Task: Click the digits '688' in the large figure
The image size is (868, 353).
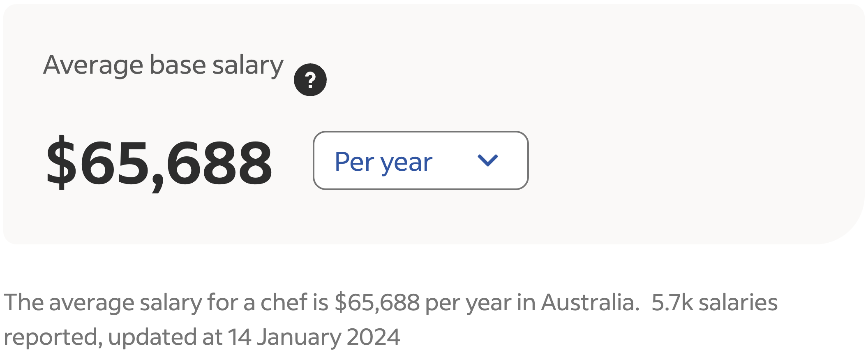Action: click(x=219, y=163)
